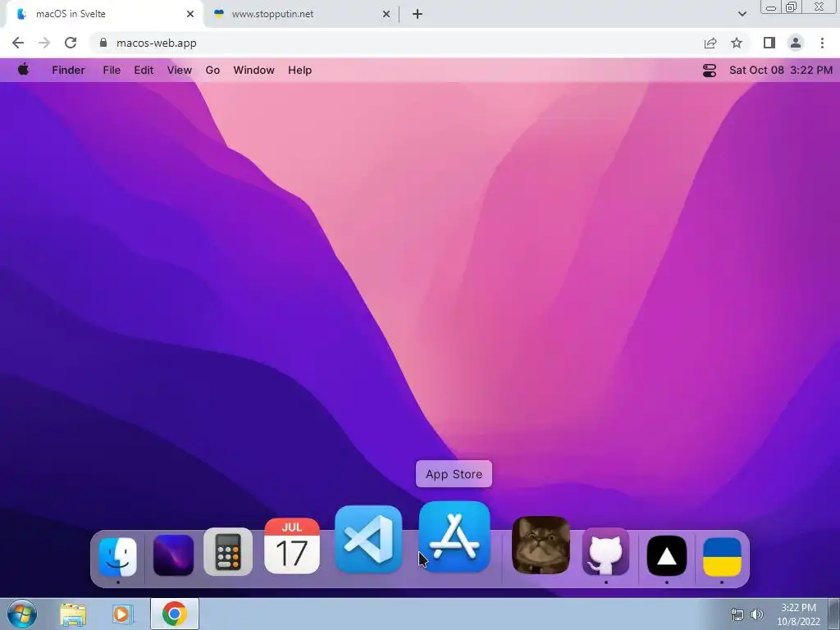840x630 pixels.
Task: Click the browser forward arrow
Action: [44, 43]
